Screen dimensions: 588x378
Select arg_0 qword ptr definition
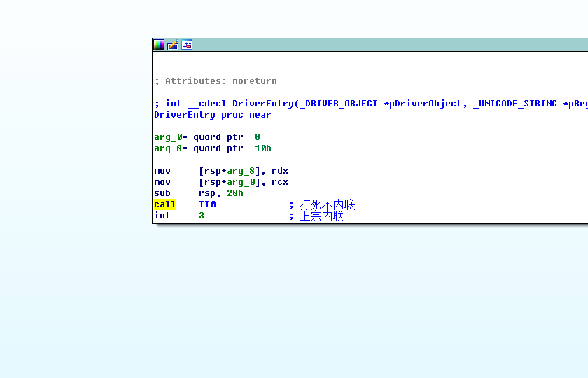click(x=207, y=137)
